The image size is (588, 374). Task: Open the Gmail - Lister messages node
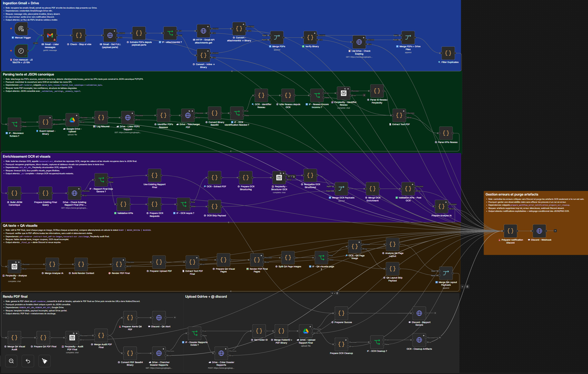[50, 35]
